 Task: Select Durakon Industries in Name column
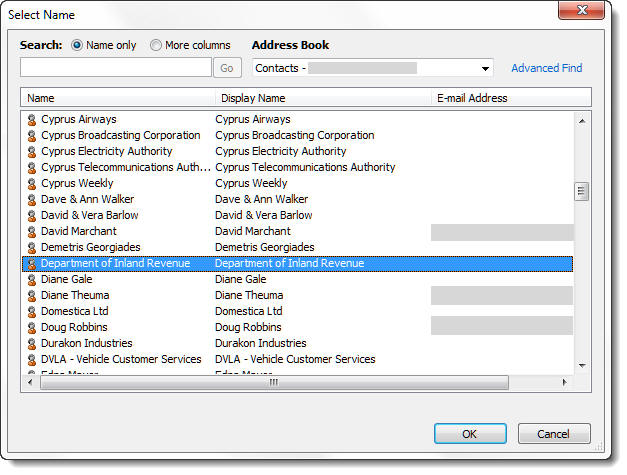[x=87, y=343]
